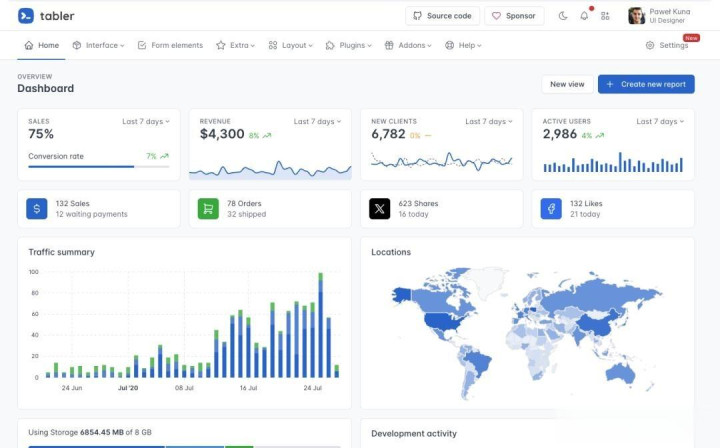Screen dimensions: 720x448
Task: Click the blue Facebook Likes icon
Action: [551, 208]
